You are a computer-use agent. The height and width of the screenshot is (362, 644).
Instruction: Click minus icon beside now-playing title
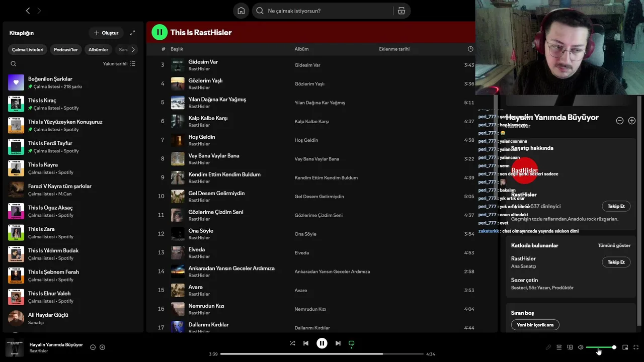93,347
